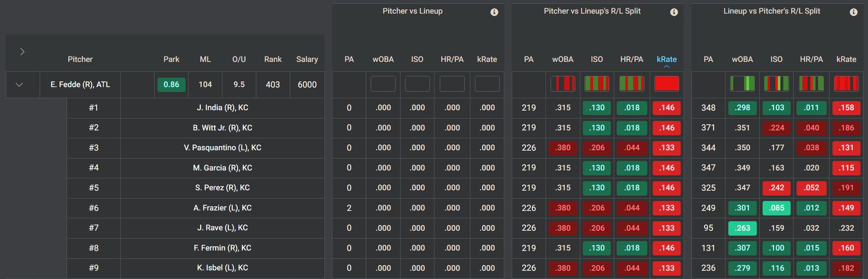
Task: Sort by Park column header
Action: (171, 59)
